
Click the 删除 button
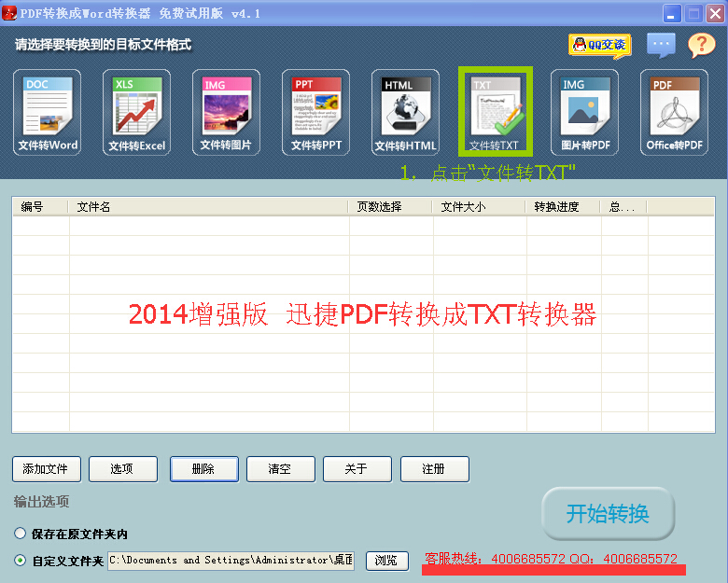click(x=204, y=469)
